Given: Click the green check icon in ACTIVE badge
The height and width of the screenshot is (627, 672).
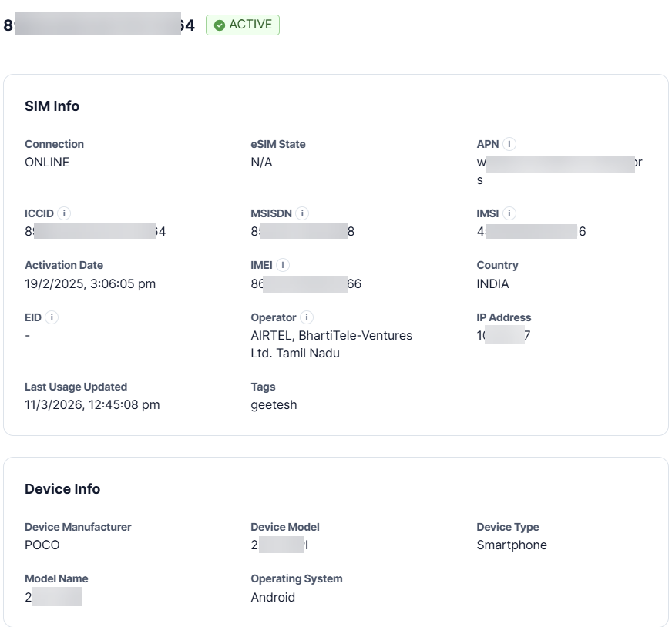Looking at the screenshot, I should tap(220, 25).
